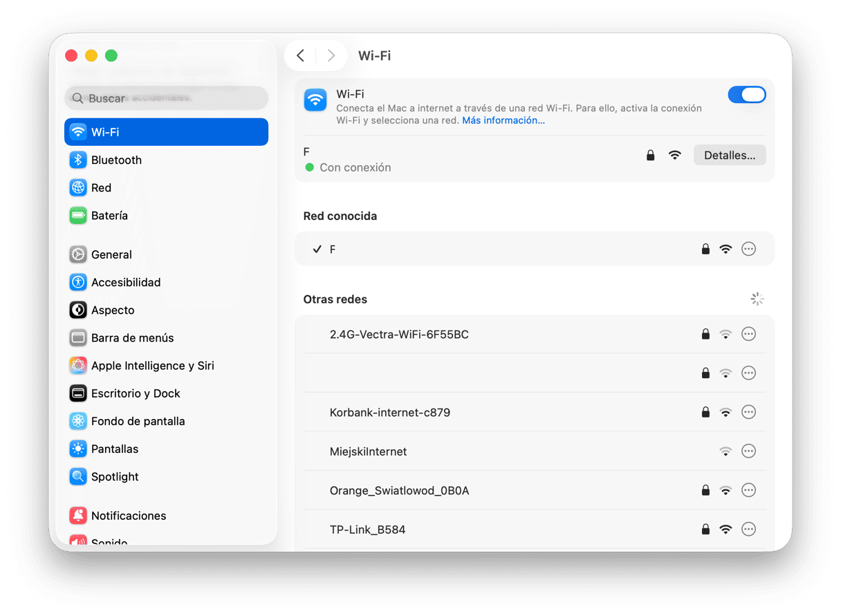Open Escritorio y Dock settings
This screenshot has height=616, width=841.
click(136, 393)
